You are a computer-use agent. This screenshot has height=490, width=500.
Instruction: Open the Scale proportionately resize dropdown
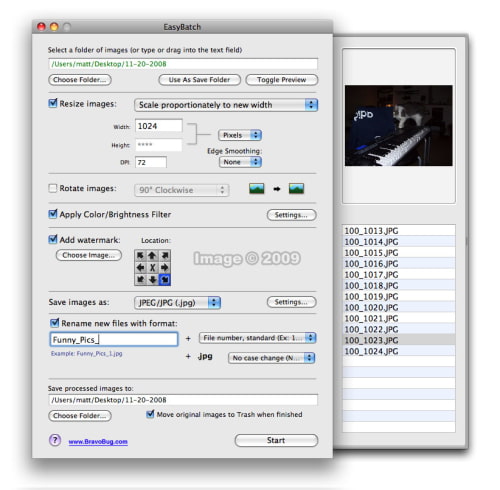[x=226, y=105]
